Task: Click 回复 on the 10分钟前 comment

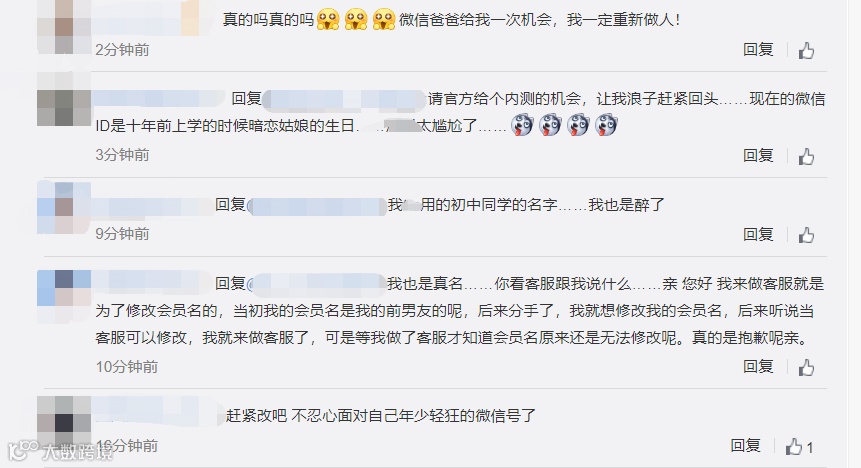Action: [758, 366]
